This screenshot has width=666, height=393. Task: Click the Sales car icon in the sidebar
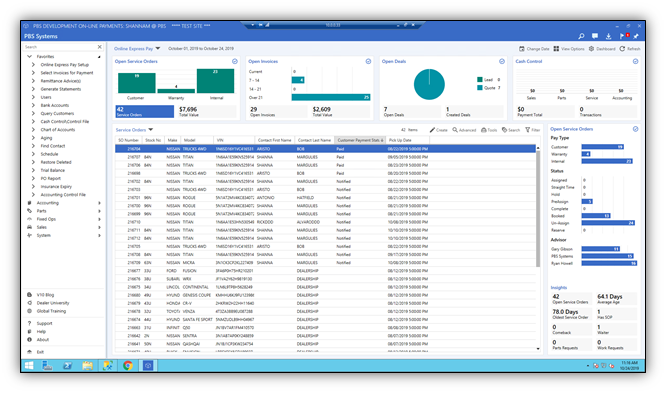[x=29, y=227]
